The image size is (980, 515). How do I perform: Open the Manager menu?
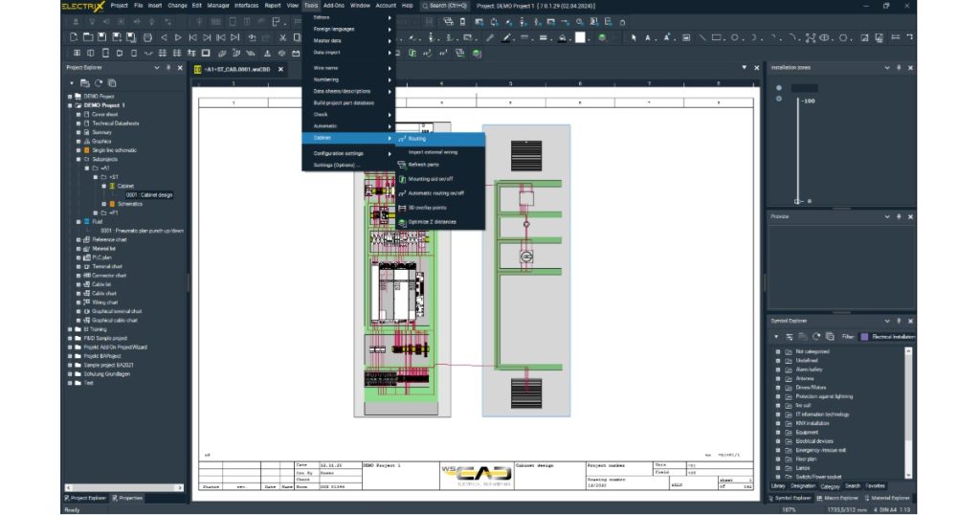pos(218,6)
